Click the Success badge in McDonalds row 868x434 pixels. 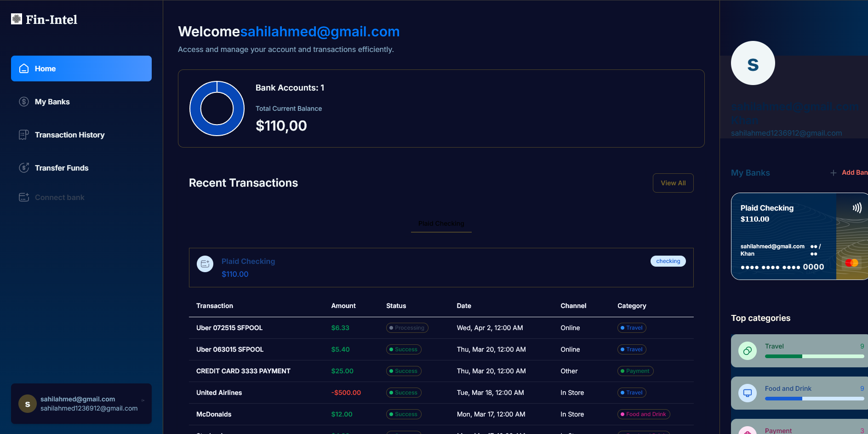click(404, 414)
